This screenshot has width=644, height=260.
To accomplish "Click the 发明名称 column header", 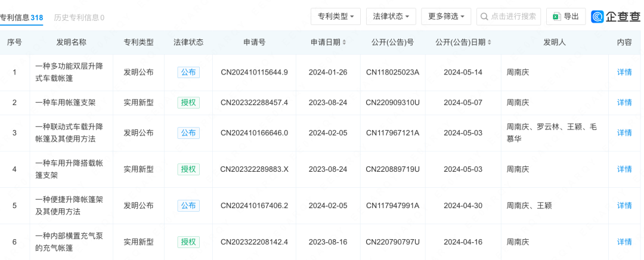I will tap(71, 42).
